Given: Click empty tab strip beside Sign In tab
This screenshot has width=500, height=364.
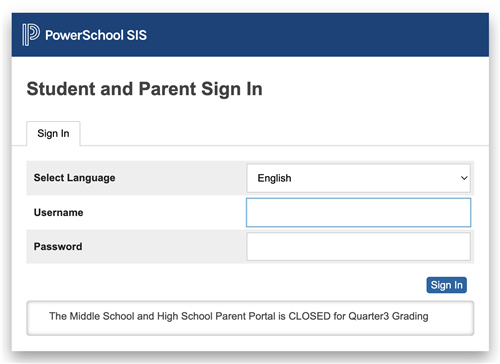Looking at the screenshot, I should point(283,133).
